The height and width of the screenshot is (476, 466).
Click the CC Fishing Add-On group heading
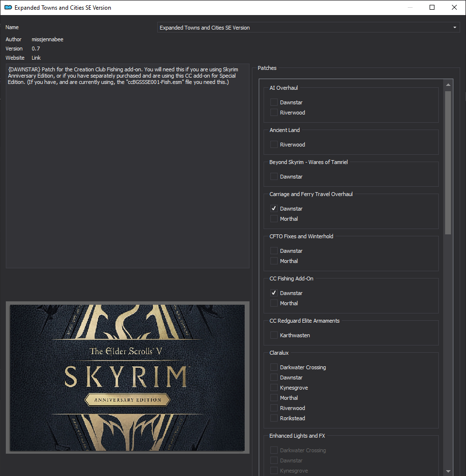(291, 279)
